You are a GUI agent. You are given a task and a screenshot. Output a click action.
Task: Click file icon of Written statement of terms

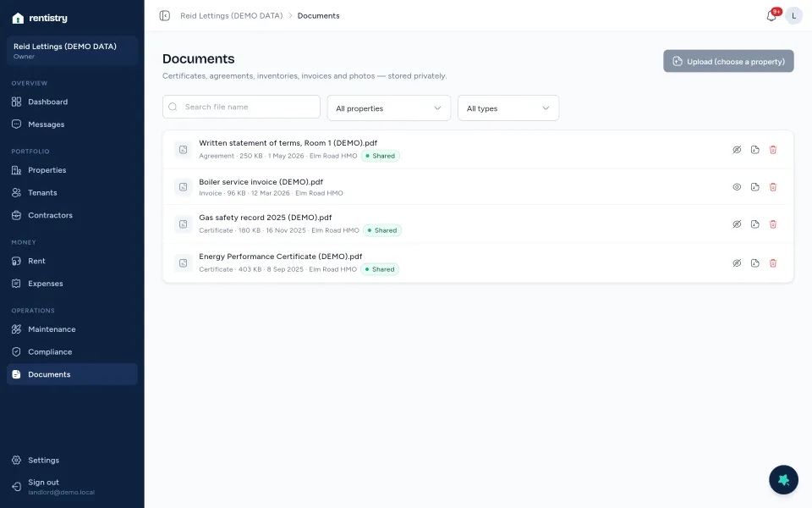(184, 150)
